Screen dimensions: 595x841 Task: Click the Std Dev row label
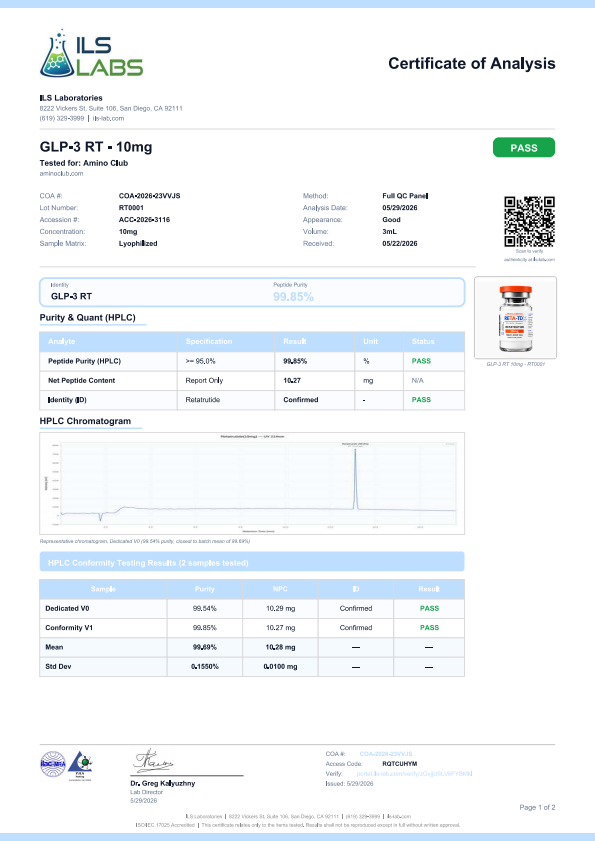(58, 666)
